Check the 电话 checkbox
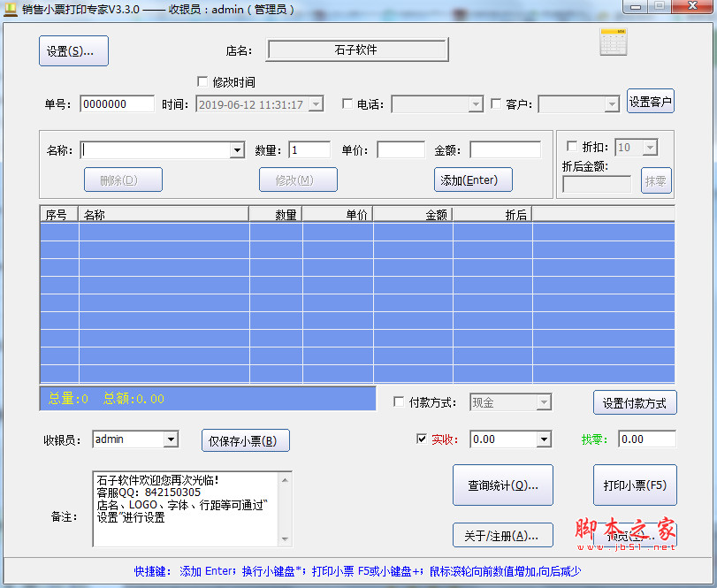This screenshot has width=717, height=588. (x=348, y=103)
